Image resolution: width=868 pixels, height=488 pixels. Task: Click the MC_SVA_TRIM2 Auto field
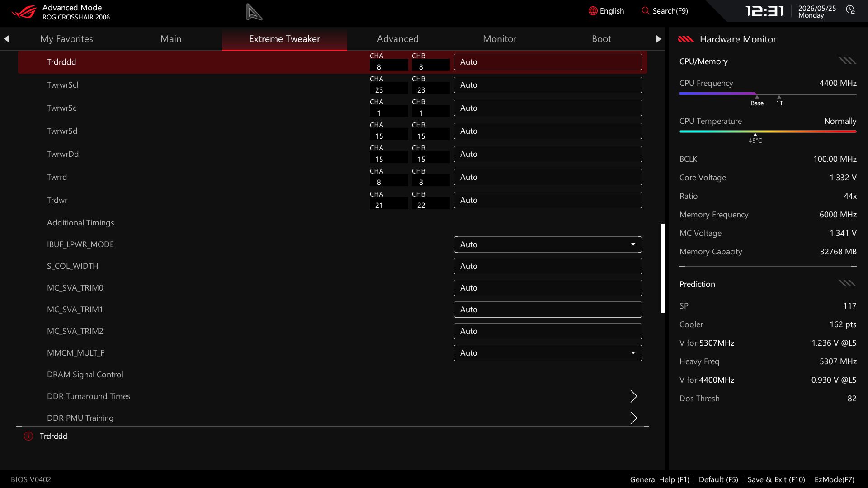[547, 331]
